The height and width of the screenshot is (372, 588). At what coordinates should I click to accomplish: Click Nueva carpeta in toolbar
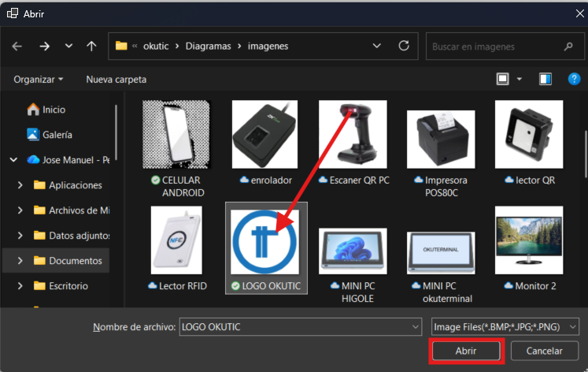coord(116,80)
